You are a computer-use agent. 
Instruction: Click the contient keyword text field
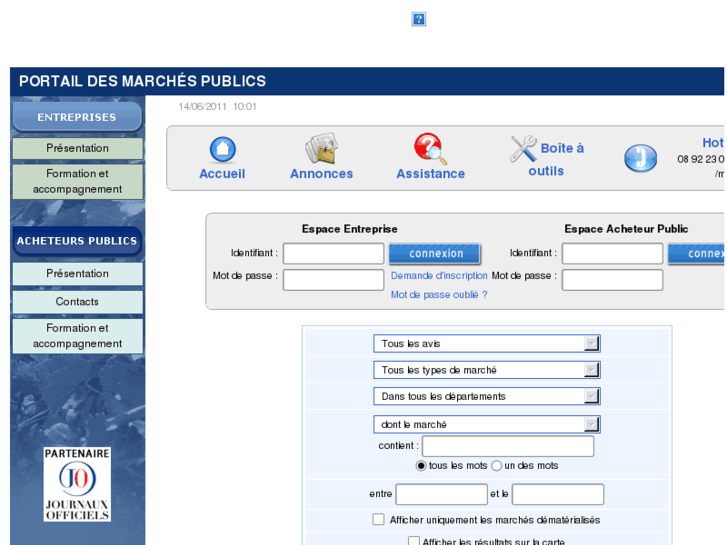[508, 446]
